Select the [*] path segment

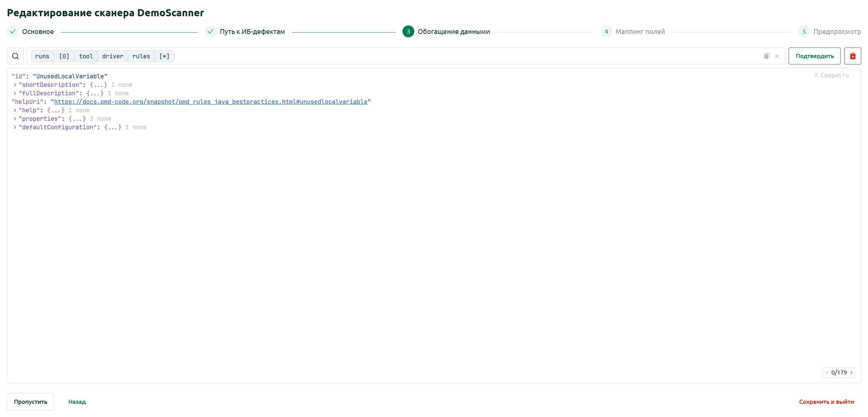coord(164,56)
